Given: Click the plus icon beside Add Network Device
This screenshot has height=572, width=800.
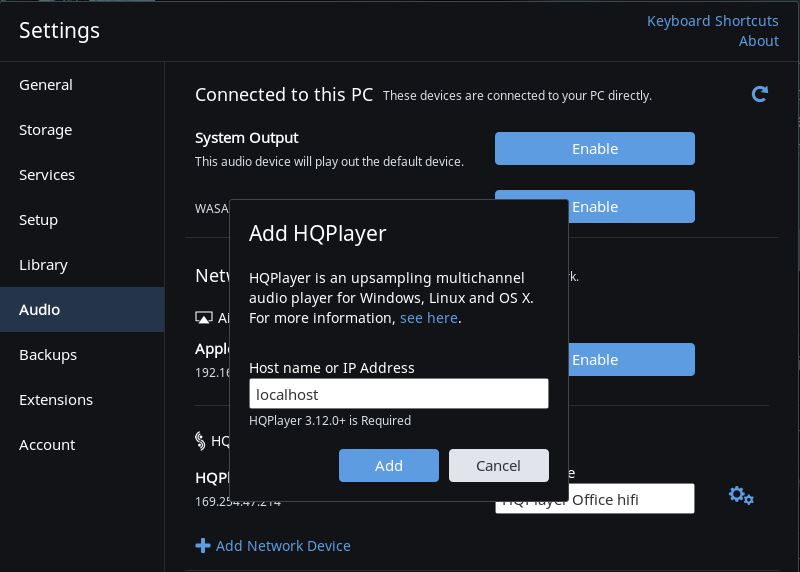Looking at the screenshot, I should (203, 545).
